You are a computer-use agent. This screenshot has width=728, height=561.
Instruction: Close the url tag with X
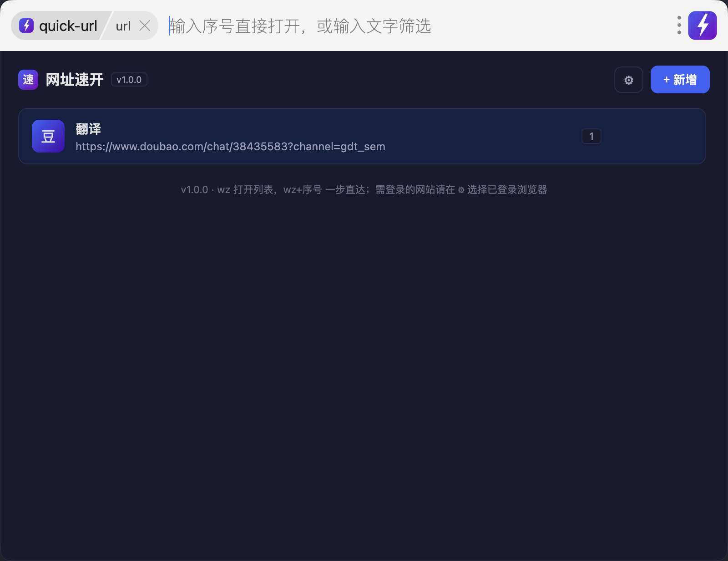pos(145,25)
